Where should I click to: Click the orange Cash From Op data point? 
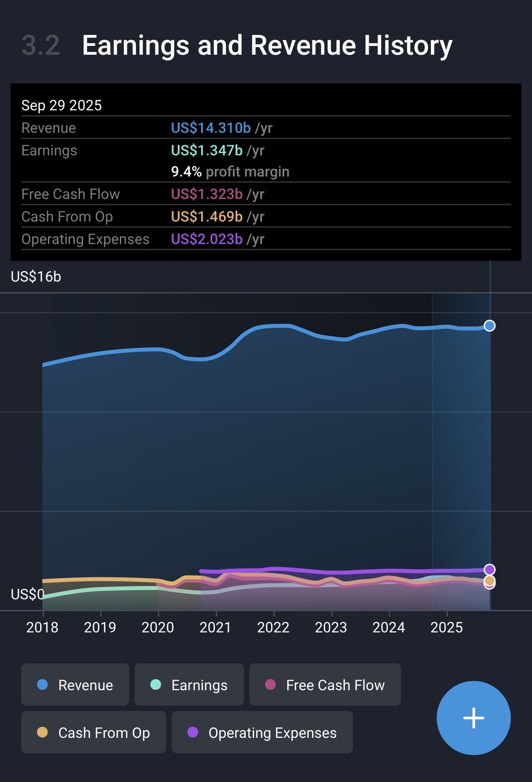coord(489,580)
